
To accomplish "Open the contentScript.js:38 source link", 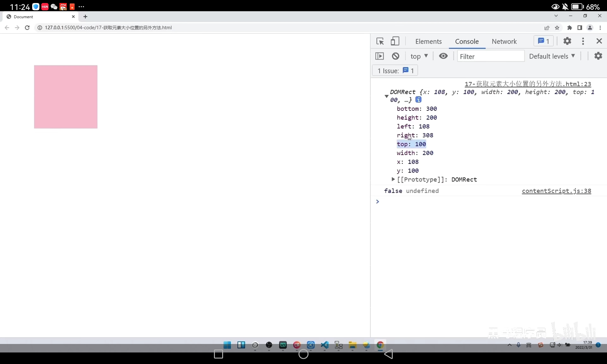I will click(556, 191).
